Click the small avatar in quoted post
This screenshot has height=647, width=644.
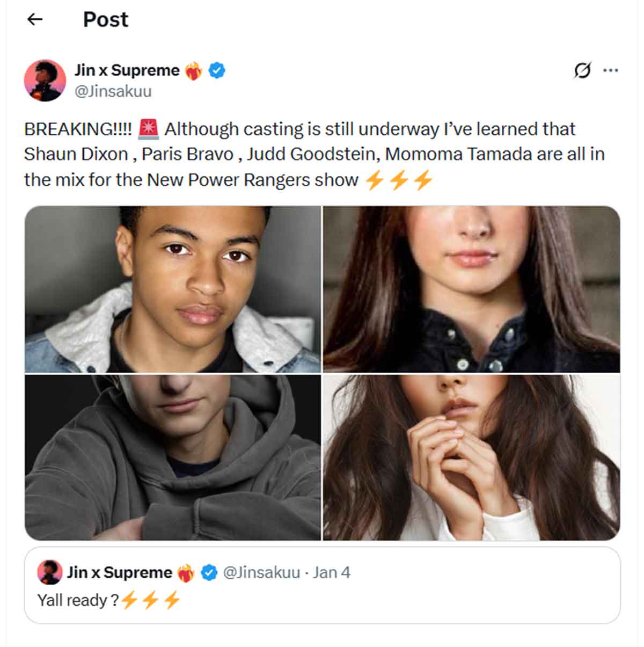coord(49,572)
